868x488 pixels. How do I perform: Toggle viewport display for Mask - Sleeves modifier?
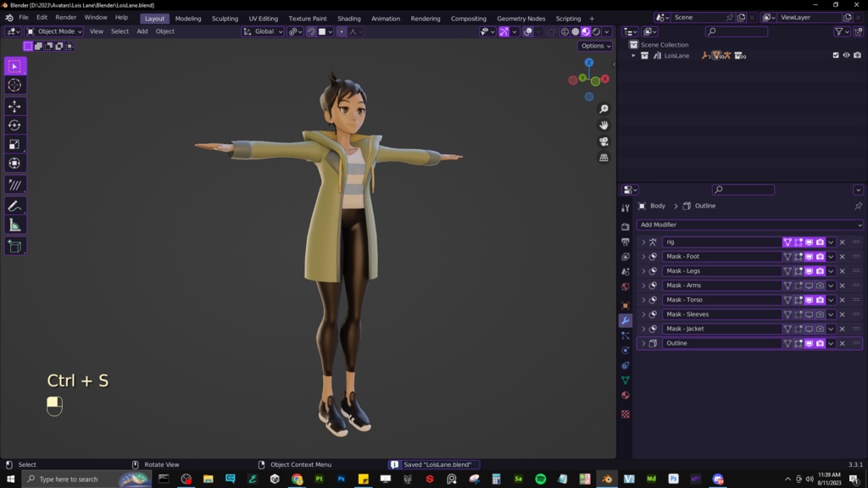coord(810,313)
